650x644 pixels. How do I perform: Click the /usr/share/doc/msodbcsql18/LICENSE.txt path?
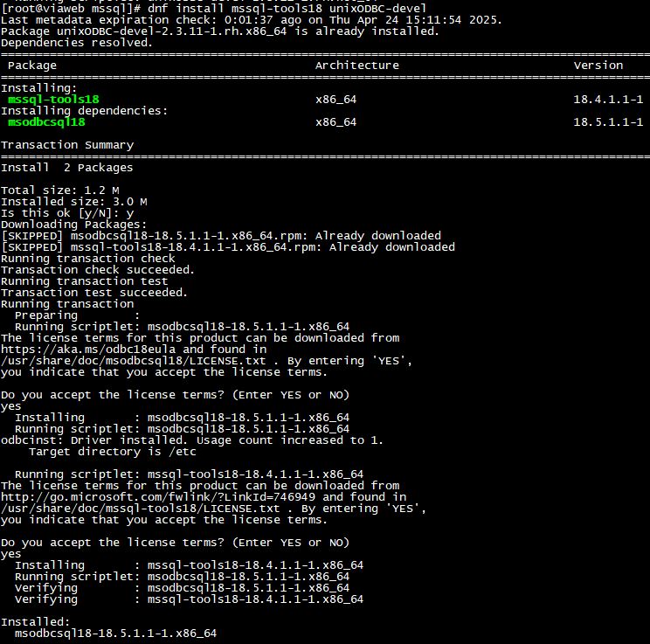(134, 361)
